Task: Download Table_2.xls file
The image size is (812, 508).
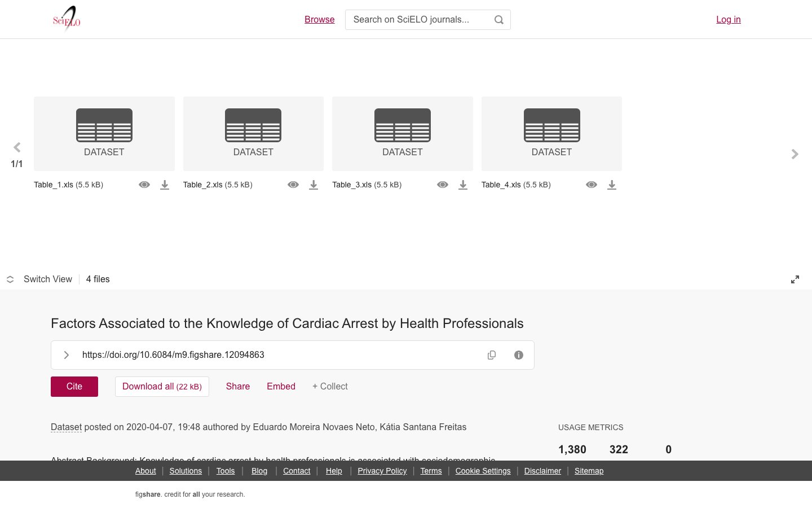Action: [314, 185]
